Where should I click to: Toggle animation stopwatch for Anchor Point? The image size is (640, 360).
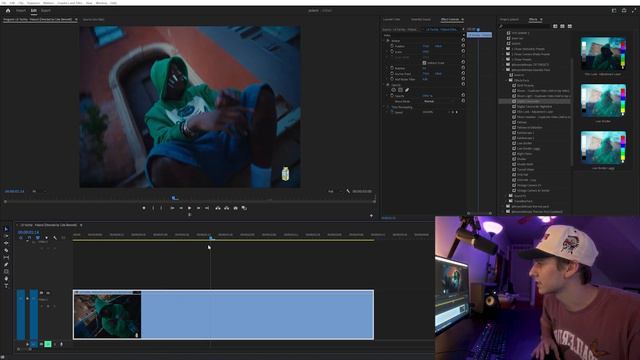coord(392,74)
